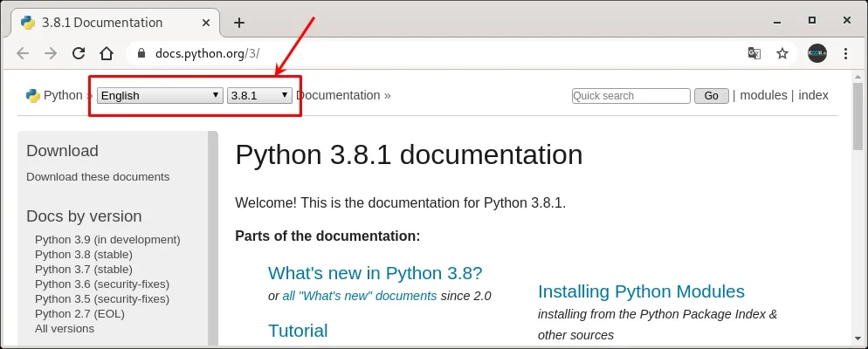Open the index link
Image resolution: width=868 pixels, height=349 pixels.
point(813,95)
